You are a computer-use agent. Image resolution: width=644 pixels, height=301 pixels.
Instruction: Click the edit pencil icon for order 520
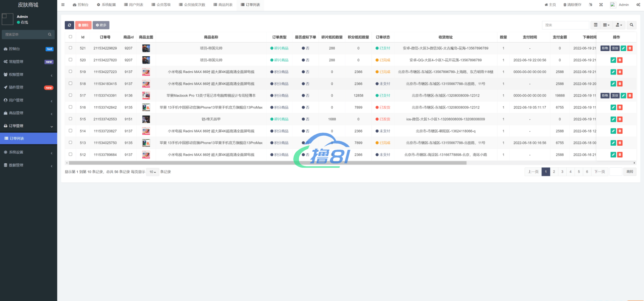pyautogui.click(x=613, y=60)
